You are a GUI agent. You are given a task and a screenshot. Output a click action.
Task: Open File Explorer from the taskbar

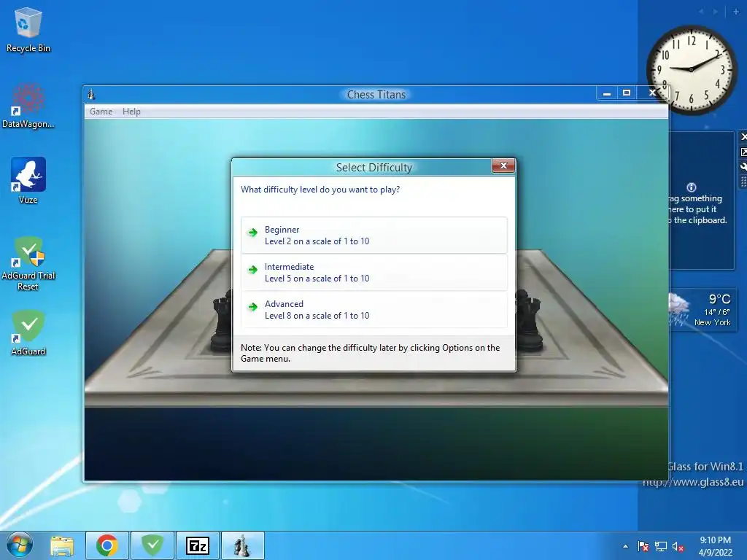pyautogui.click(x=62, y=545)
